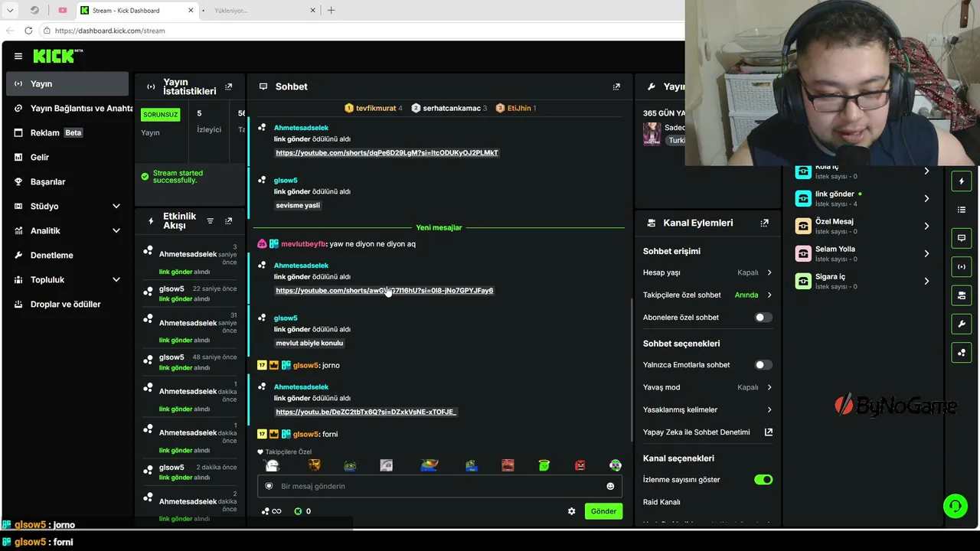Open the emoji picker in the message box
The image size is (980, 551).
(610, 486)
